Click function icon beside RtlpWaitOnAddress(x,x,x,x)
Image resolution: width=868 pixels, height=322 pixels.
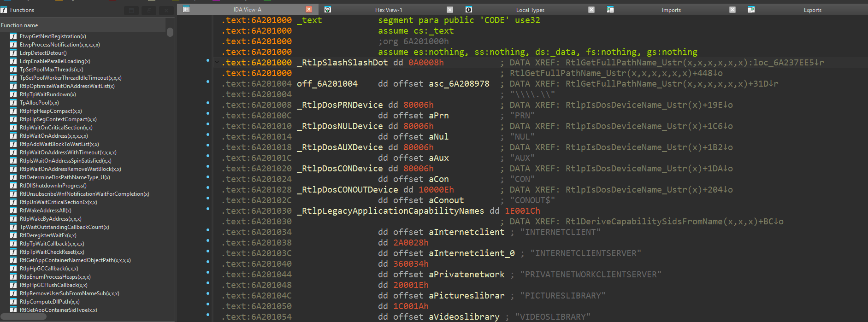(13, 136)
